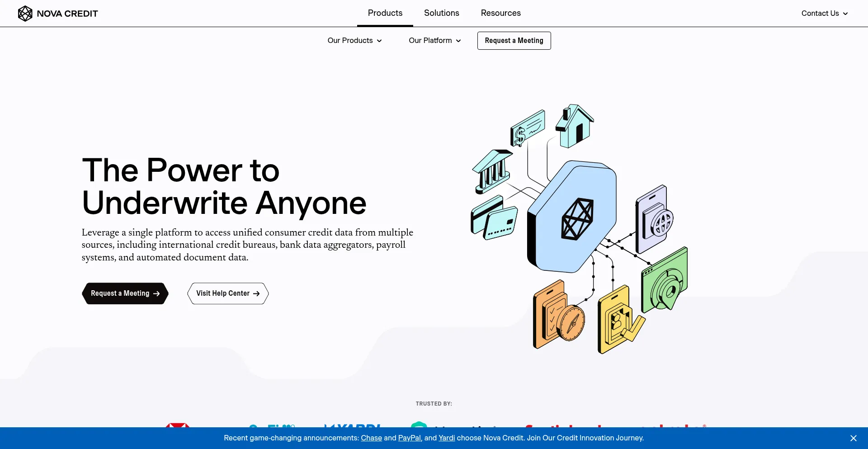Screen dimensions: 868x449
Task: Follow the Chase link in announcement banner
Action: [371, 438]
